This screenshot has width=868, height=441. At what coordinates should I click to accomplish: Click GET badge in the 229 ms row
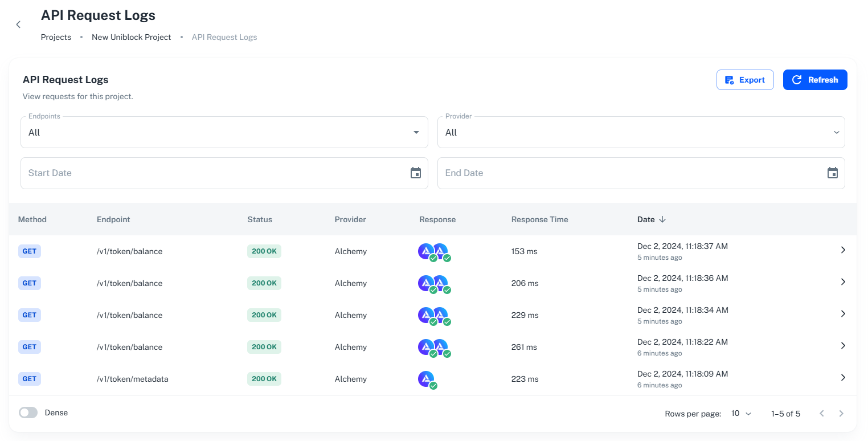[x=30, y=315]
